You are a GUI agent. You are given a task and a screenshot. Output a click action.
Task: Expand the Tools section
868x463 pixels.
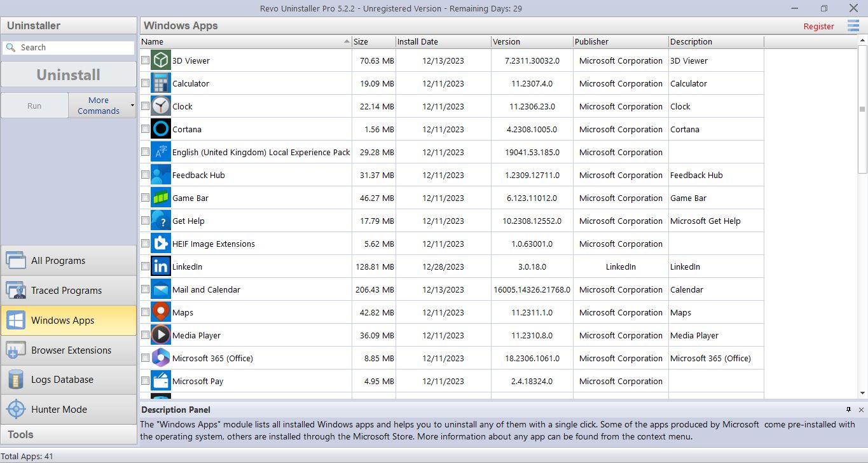coord(69,434)
